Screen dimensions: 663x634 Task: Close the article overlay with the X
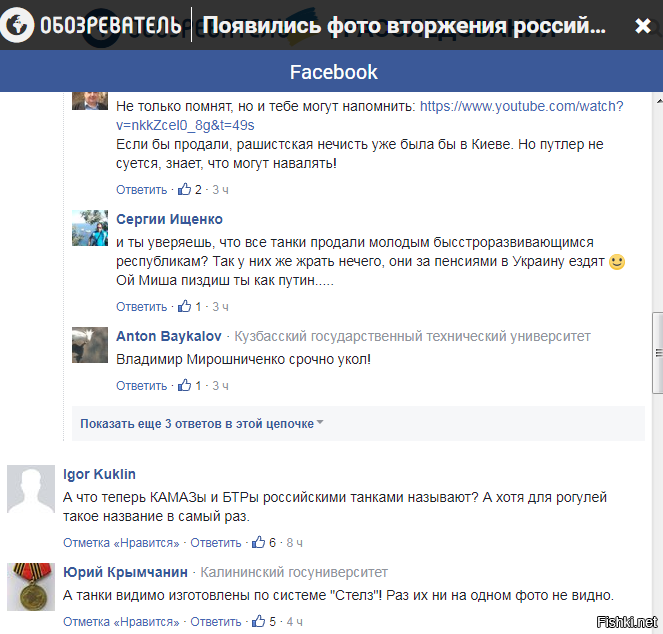(643, 26)
